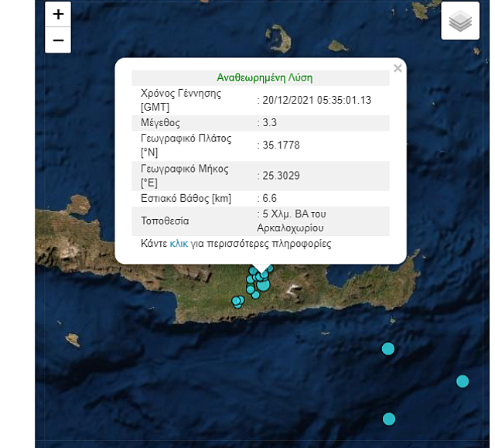This screenshot has width=495, height=448.
Task: Click the origin time 20/12/2021 05:35:01.13
Action: [x=316, y=100]
